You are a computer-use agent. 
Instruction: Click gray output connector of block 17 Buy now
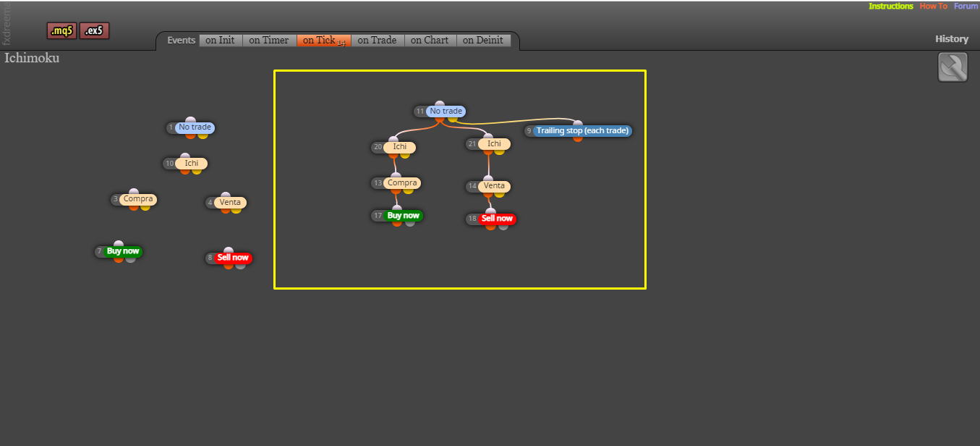coord(409,223)
